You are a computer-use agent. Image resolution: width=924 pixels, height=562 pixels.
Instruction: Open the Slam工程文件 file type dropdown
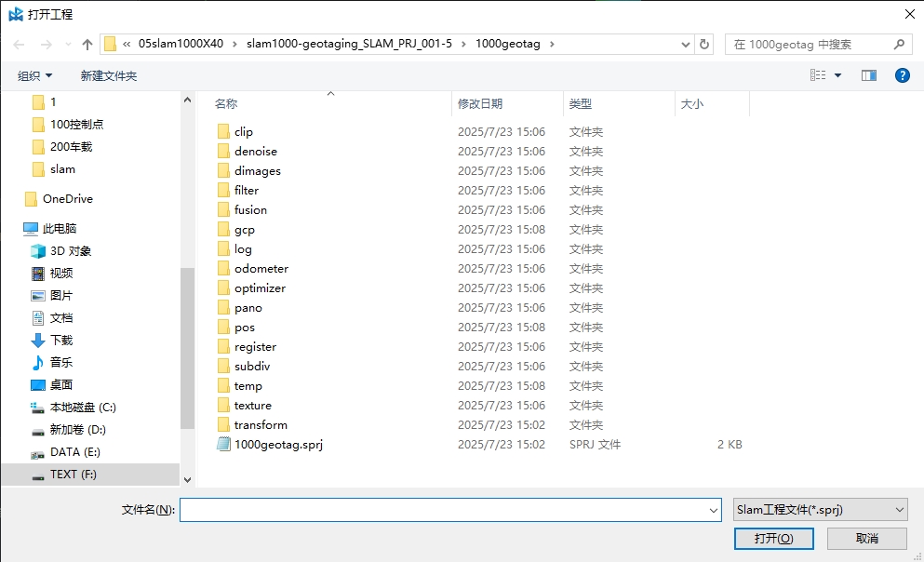[820, 509]
